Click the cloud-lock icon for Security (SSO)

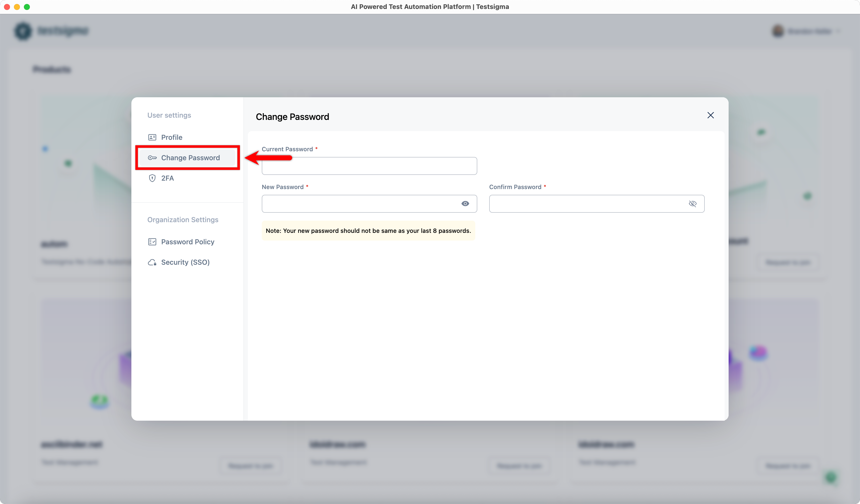pos(152,262)
